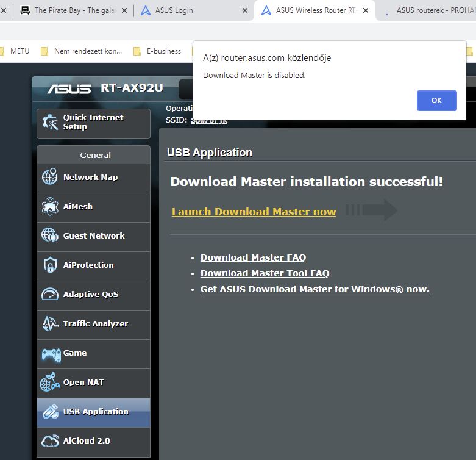Select Guest Network menu label
The height and width of the screenshot is (460, 476).
[94, 235]
